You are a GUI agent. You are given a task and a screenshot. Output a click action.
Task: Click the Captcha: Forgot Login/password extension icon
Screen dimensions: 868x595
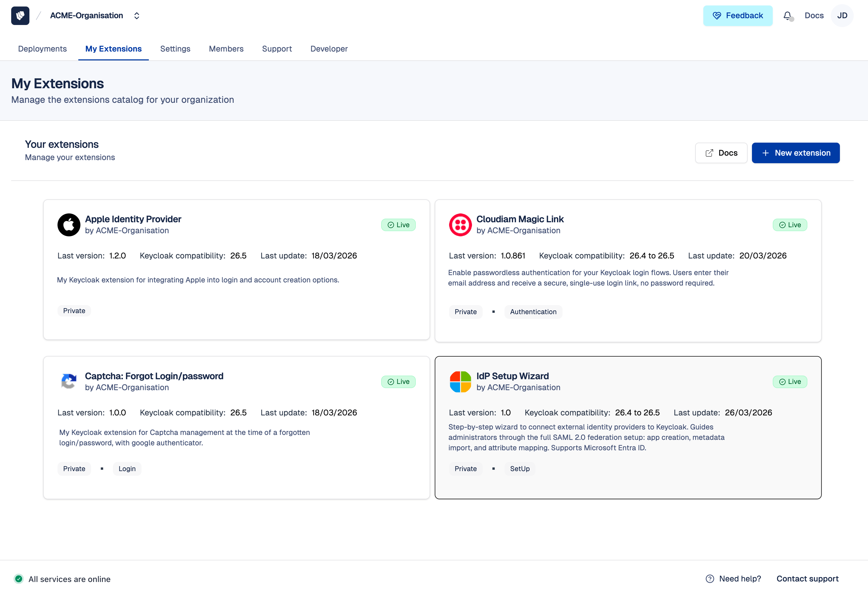click(x=69, y=381)
